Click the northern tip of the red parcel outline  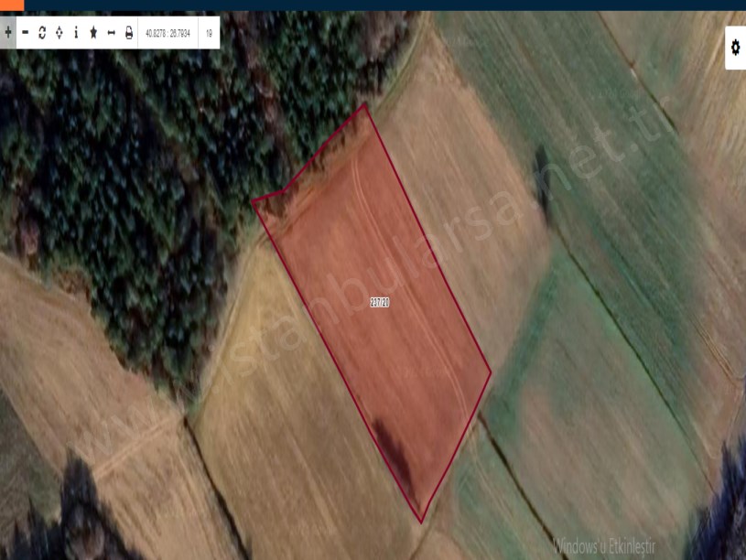pyautogui.click(x=366, y=105)
